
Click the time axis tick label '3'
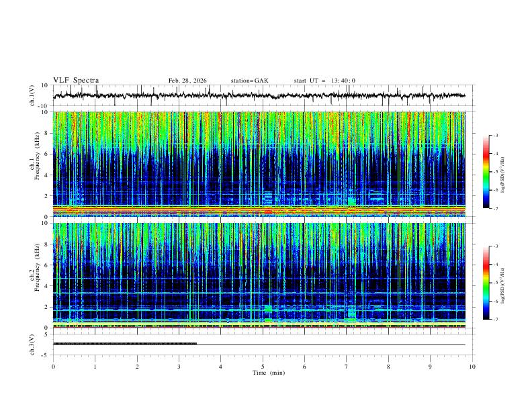click(x=179, y=367)
